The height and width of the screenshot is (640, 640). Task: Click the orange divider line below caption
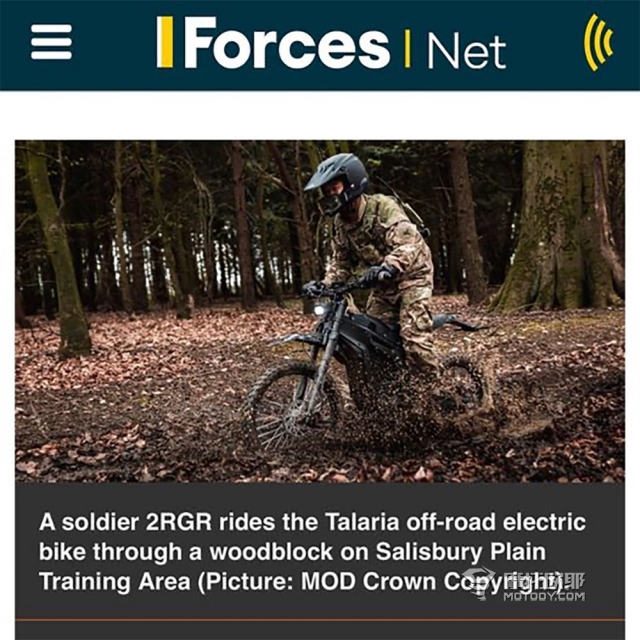pos(320,620)
